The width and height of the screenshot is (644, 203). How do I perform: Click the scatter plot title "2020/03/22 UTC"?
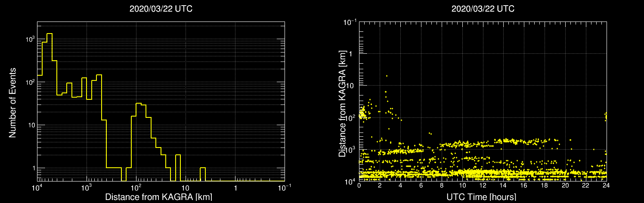pos(483,9)
